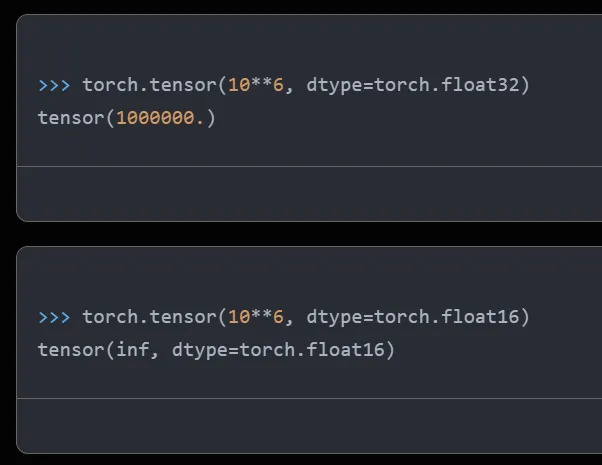Viewport: 602px width, 465px height.
Task: Click torch.tensor in the float16 command line
Action: [x=150, y=317]
